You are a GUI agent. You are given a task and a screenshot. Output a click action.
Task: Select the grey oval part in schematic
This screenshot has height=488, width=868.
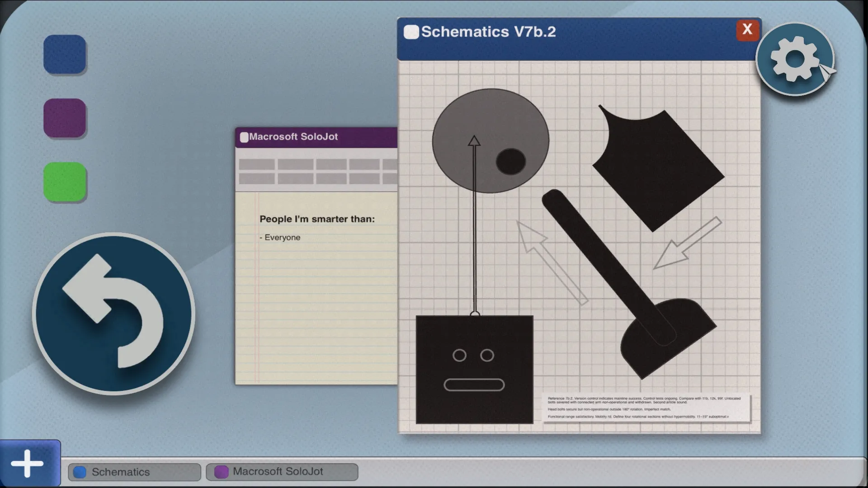pyautogui.click(x=491, y=141)
